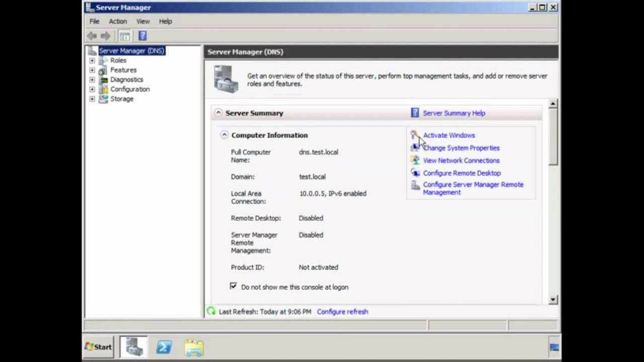Collapse the Computer Information section
This screenshot has height=362, width=644.
(224, 135)
